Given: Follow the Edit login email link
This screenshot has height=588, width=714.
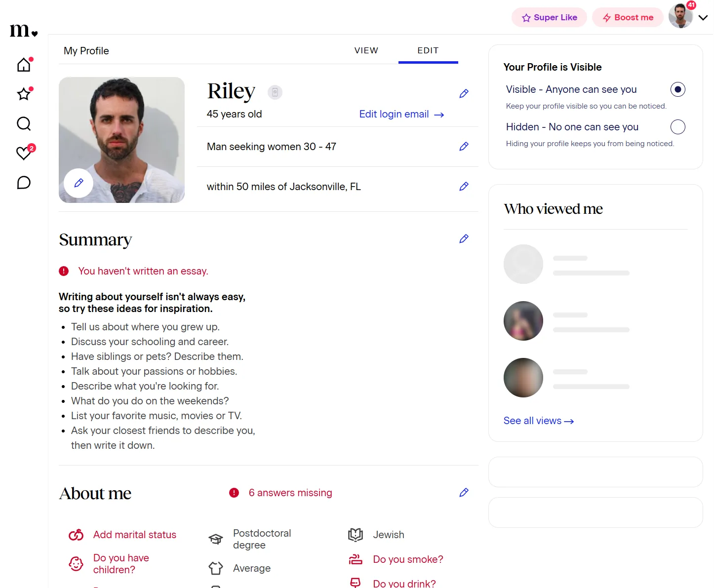Looking at the screenshot, I should pos(401,114).
